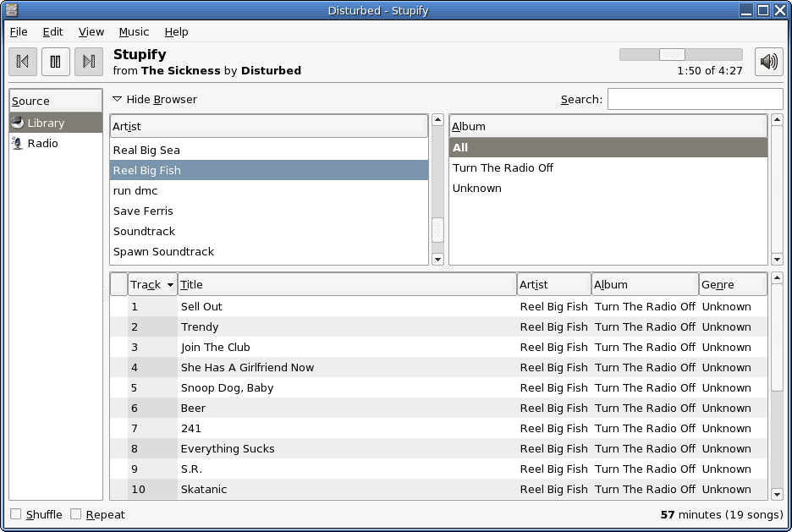
Task: Sort songs by Artist column in track list
Action: (x=554, y=285)
